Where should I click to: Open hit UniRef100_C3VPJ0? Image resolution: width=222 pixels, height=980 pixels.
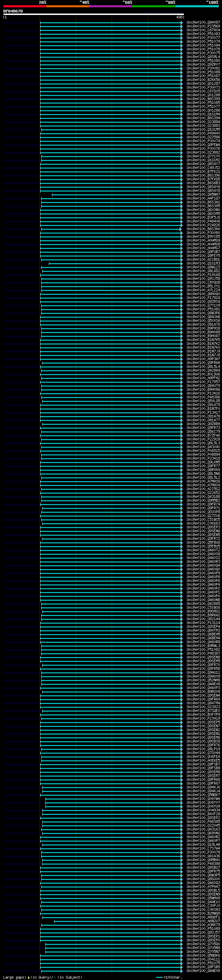click(203, 906)
